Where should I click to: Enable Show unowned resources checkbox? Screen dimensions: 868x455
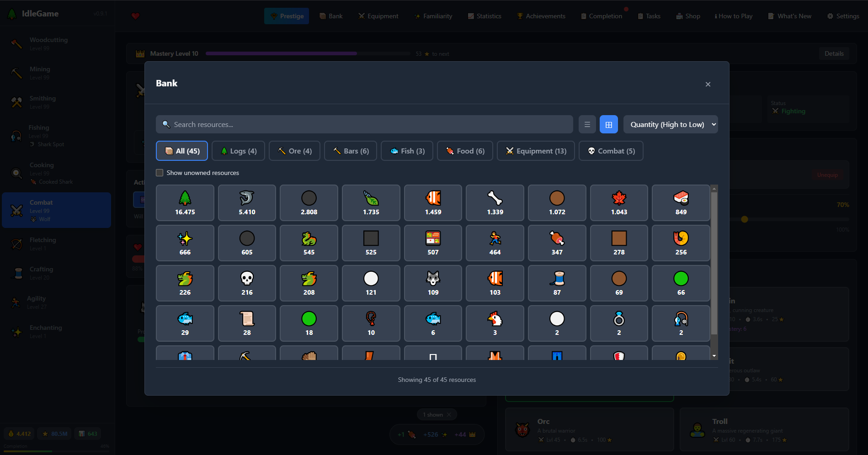(x=160, y=173)
